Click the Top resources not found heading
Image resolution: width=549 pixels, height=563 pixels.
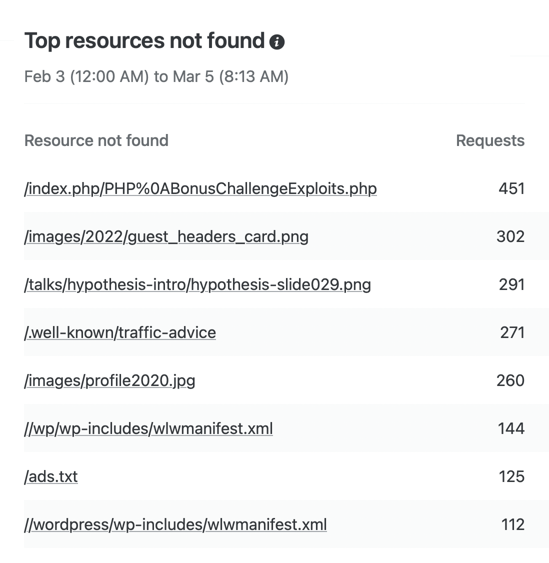[144, 41]
